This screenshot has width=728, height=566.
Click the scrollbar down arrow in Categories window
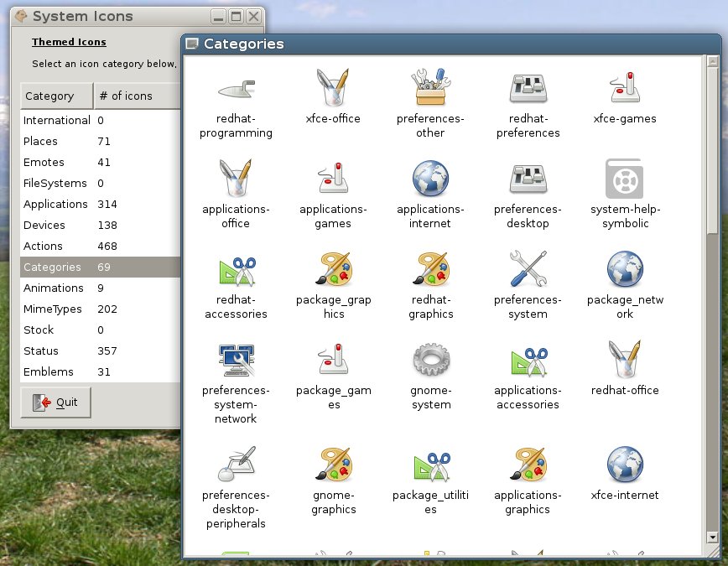[712, 537]
